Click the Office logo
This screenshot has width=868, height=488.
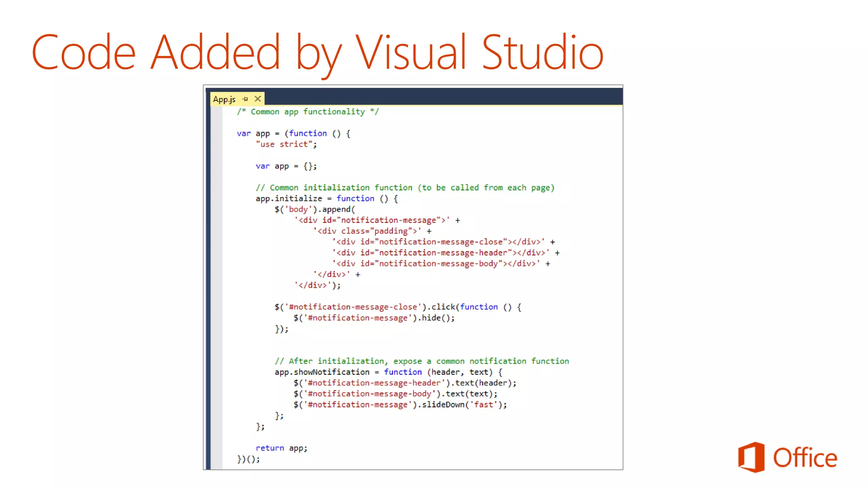pos(787,457)
